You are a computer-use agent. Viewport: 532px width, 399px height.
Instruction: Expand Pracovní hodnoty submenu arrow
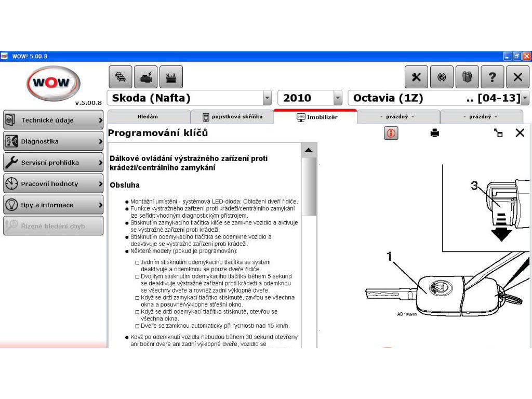100,183
